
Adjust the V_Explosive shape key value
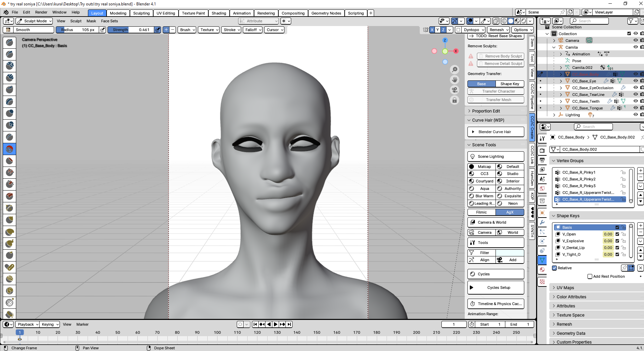[608, 241]
